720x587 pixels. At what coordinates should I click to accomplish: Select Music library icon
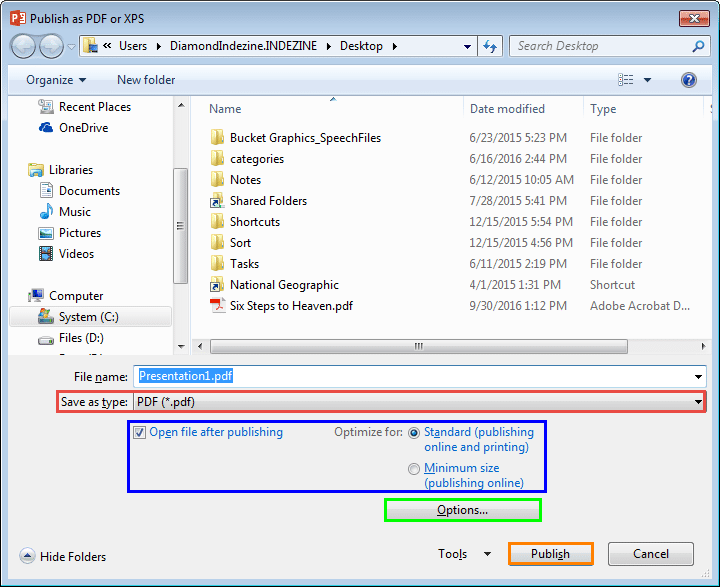(x=46, y=212)
